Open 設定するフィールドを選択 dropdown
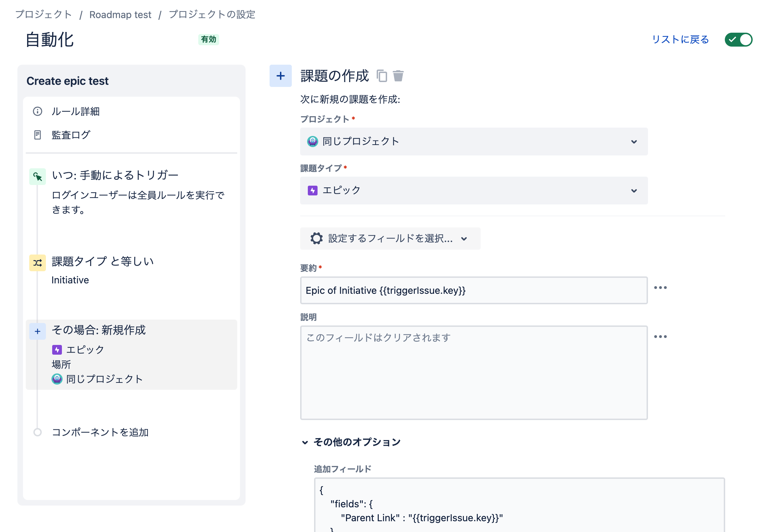This screenshot has width=777, height=532. click(x=390, y=239)
